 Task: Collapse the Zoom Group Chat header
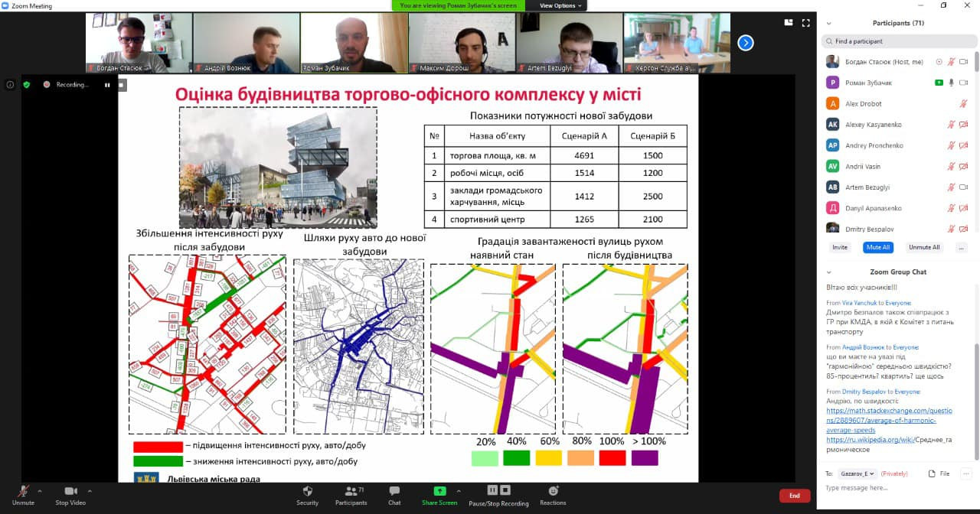click(x=828, y=272)
